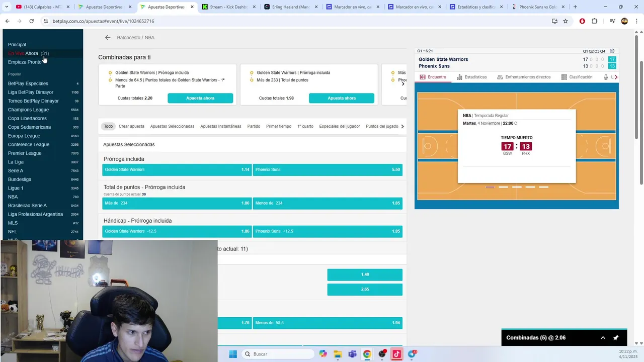Click the install app icon in address bar
Screen dimensions: 644x362
554,21
